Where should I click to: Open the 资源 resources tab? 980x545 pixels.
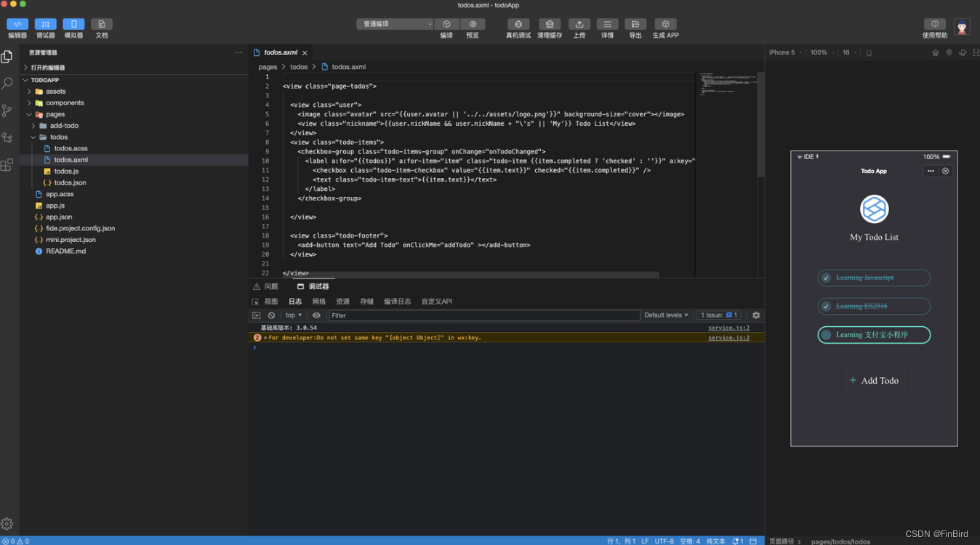coord(343,302)
